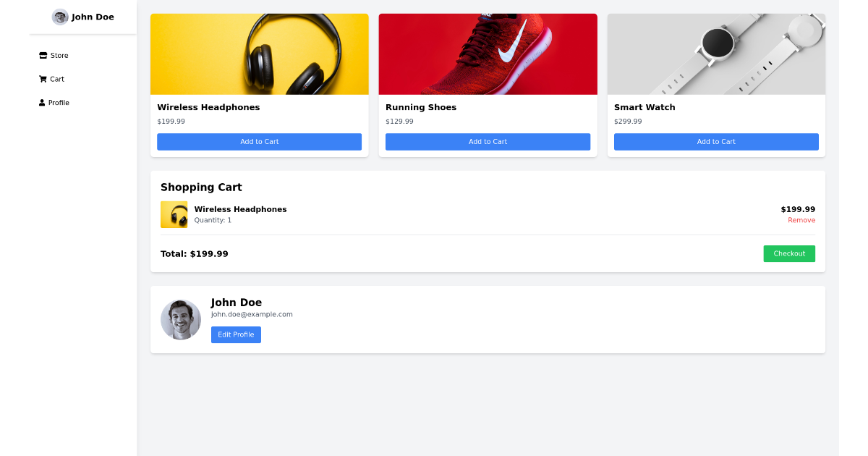Select Store from the left navigation
Image resolution: width=868 pixels, height=456 pixels.
[x=58, y=54]
